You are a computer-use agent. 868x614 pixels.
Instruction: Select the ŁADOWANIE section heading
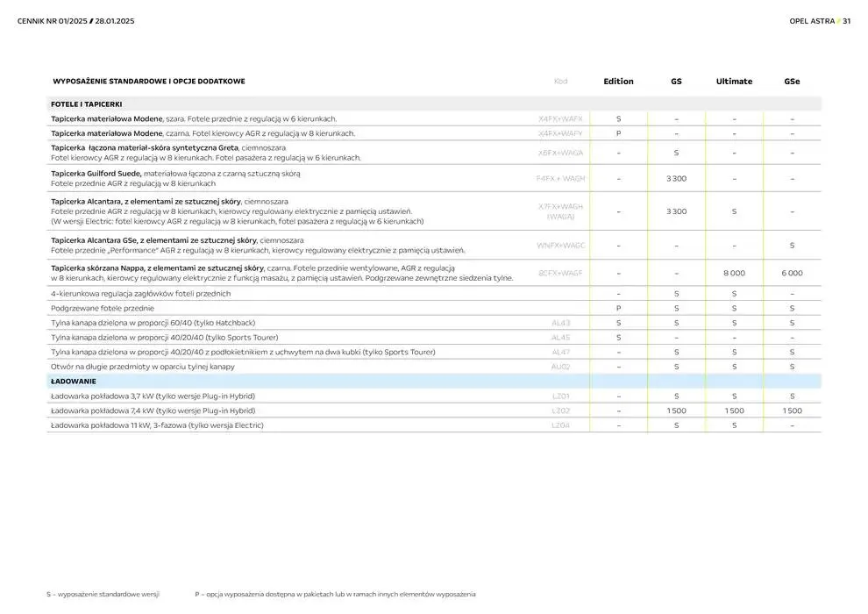point(74,382)
